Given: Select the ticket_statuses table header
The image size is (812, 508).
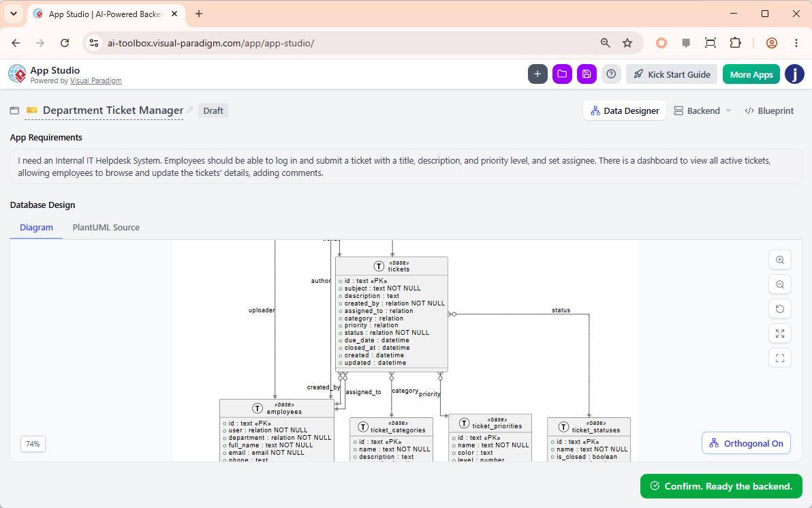Looking at the screenshot, I should 589,427.
